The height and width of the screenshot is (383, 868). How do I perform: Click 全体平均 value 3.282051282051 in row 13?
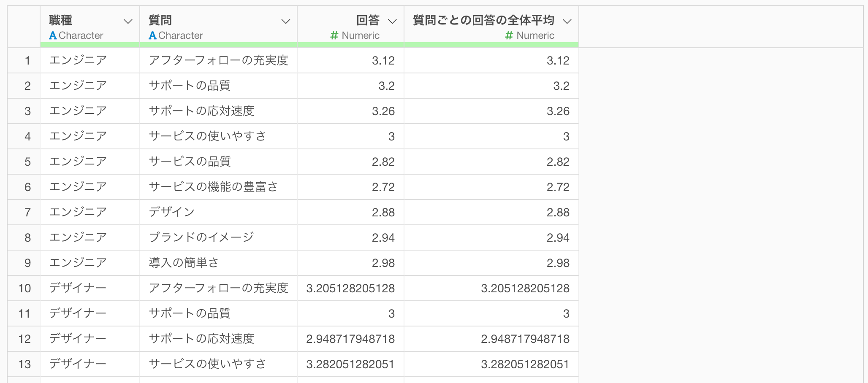click(525, 364)
